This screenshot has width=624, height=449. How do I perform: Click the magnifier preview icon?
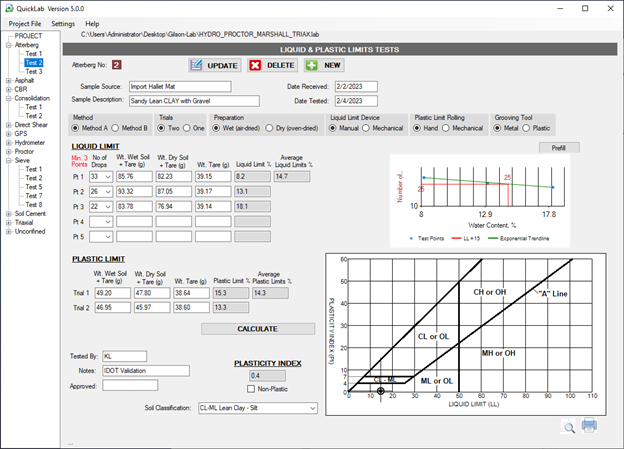tap(569, 427)
